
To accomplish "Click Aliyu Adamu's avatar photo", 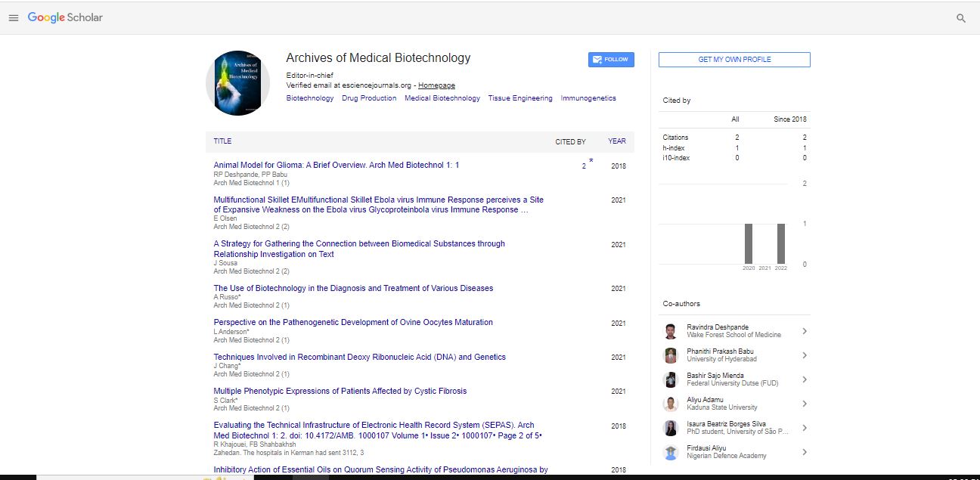I will (671, 404).
